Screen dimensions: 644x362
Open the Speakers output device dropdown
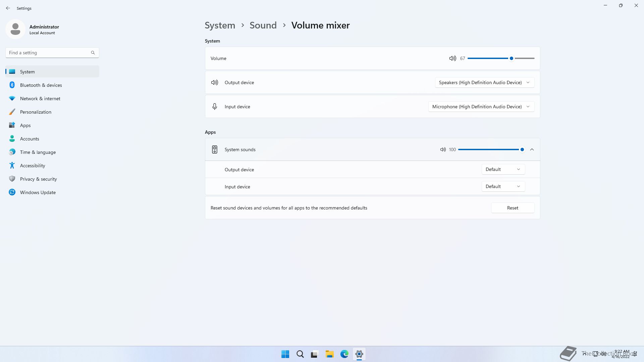point(484,82)
